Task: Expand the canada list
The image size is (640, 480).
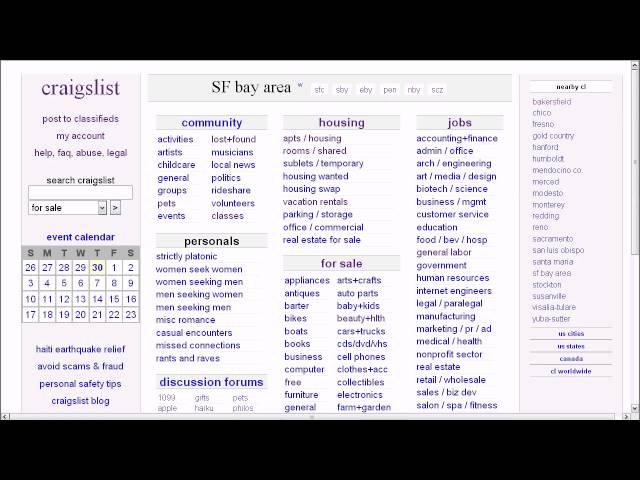Action: click(571, 359)
